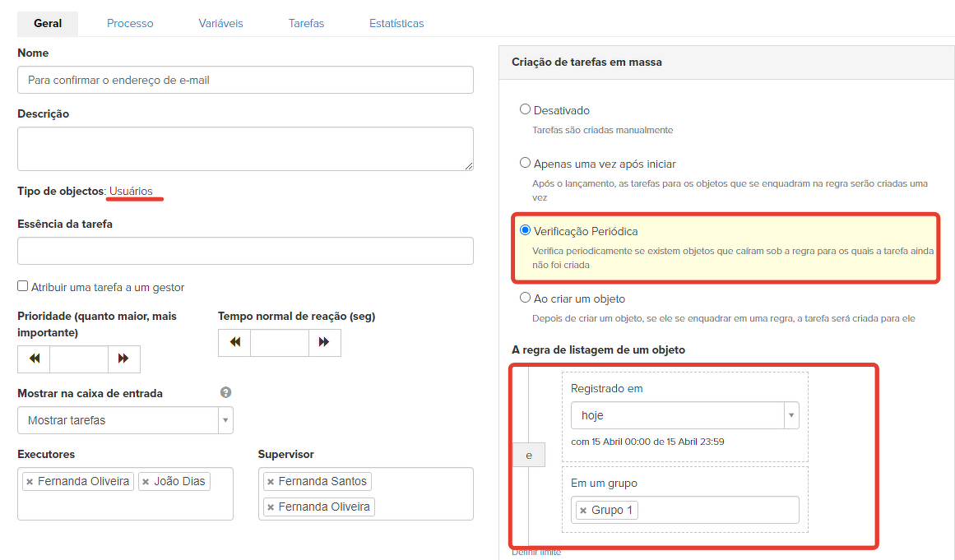Click the Essência da tarefa input field
The height and width of the screenshot is (560, 955).
coord(245,251)
